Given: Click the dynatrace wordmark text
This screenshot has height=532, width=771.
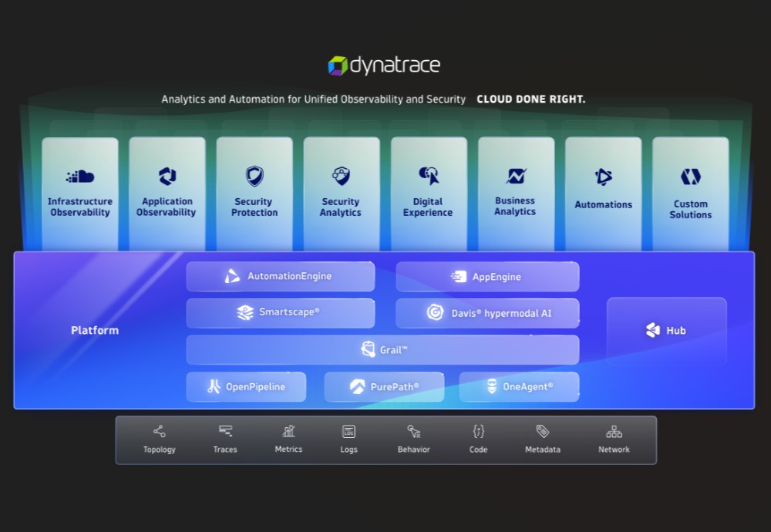Looking at the screenshot, I should click(x=395, y=66).
